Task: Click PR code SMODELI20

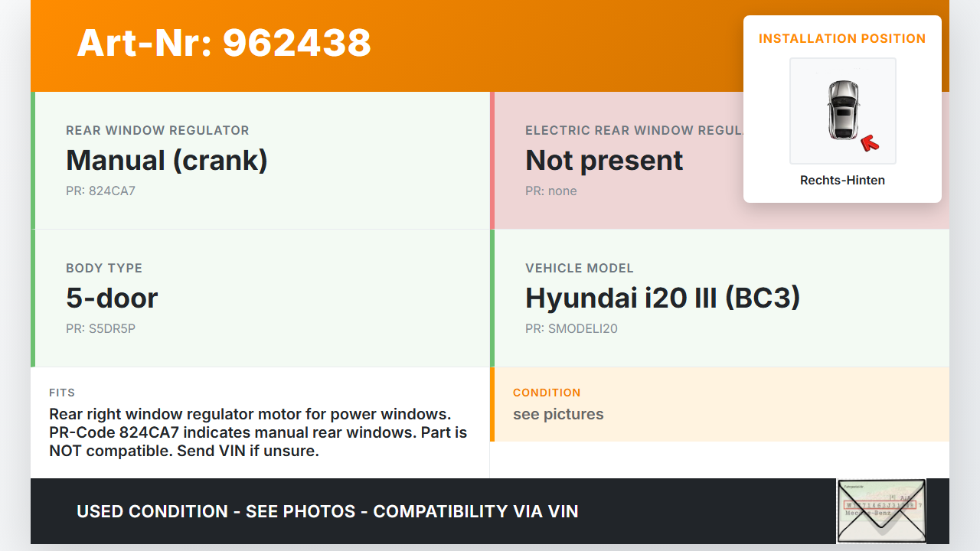Action: click(571, 329)
